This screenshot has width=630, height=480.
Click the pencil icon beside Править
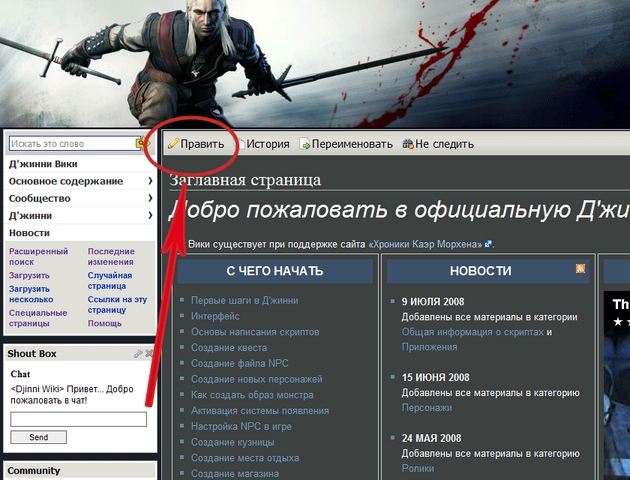coord(173,143)
